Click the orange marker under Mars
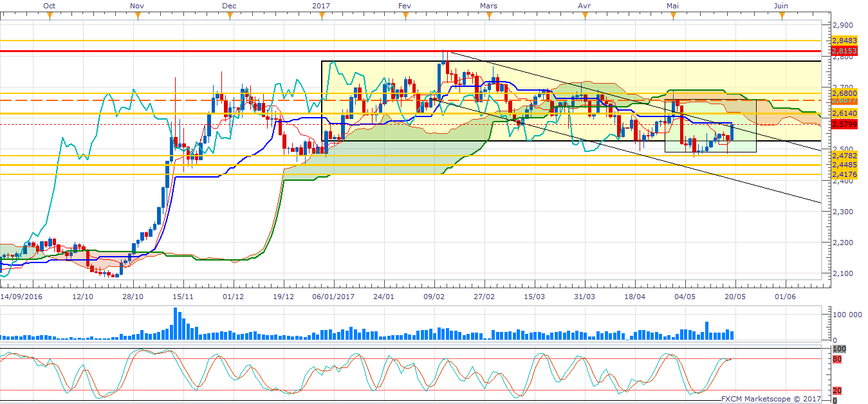The width and height of the screenshot is (868, 404). click(x=489, y=16)
